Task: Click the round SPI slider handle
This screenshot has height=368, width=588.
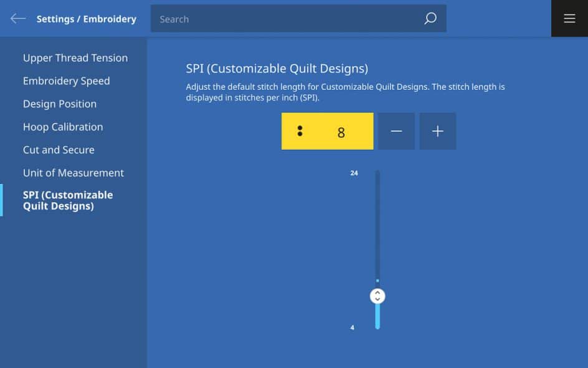Action: (377, 296)
